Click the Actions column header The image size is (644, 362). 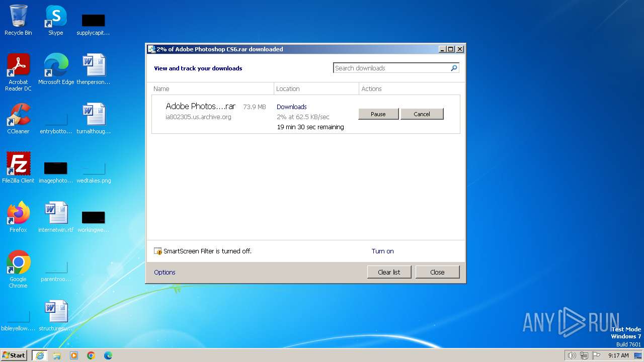410,88
